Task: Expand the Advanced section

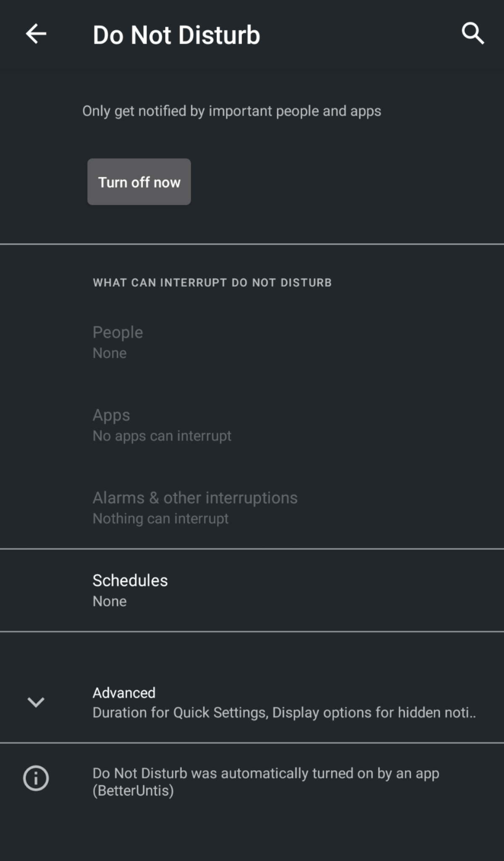Action: click(252, 701)
